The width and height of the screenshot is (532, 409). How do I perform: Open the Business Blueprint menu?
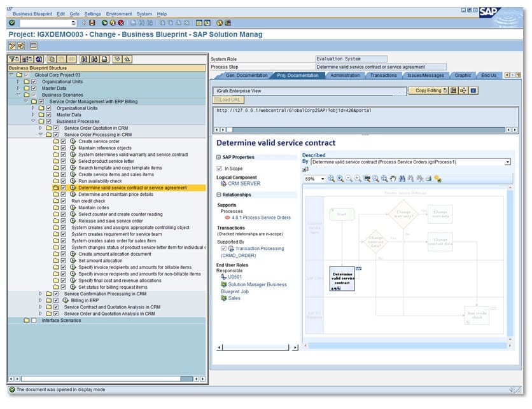pyautogui.click(x=32, y=14)
